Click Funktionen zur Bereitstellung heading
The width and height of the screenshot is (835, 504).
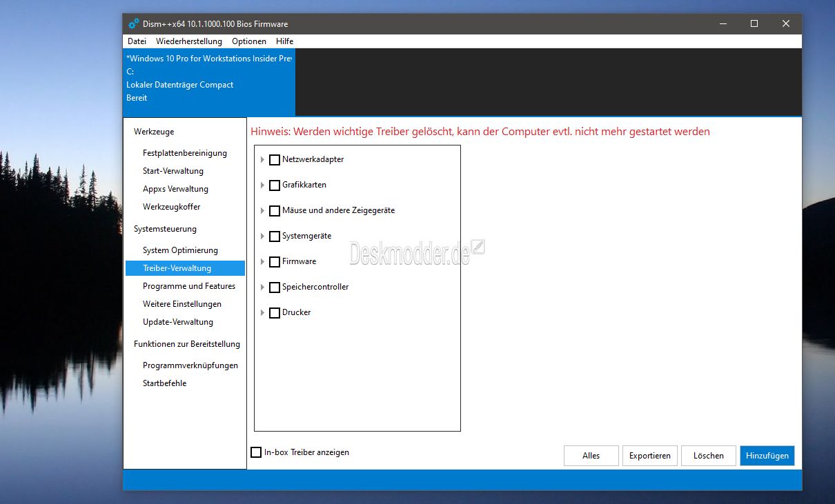click(187, 344)
